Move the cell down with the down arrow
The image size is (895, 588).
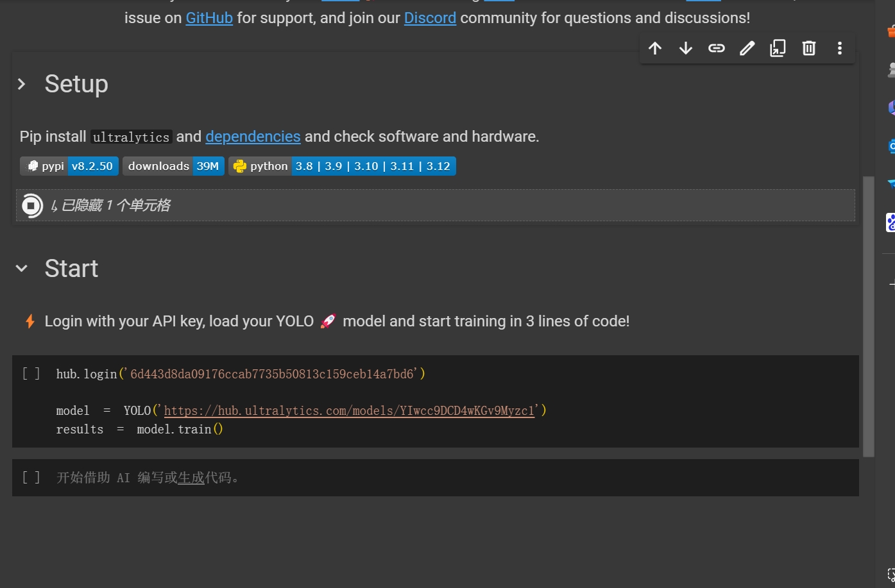(x=686, y=48)
